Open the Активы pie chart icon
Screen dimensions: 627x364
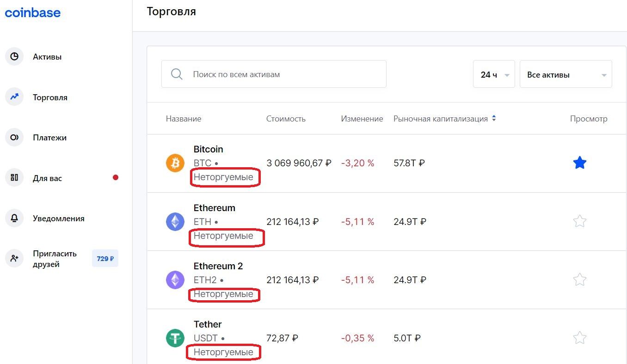(14, 57)
